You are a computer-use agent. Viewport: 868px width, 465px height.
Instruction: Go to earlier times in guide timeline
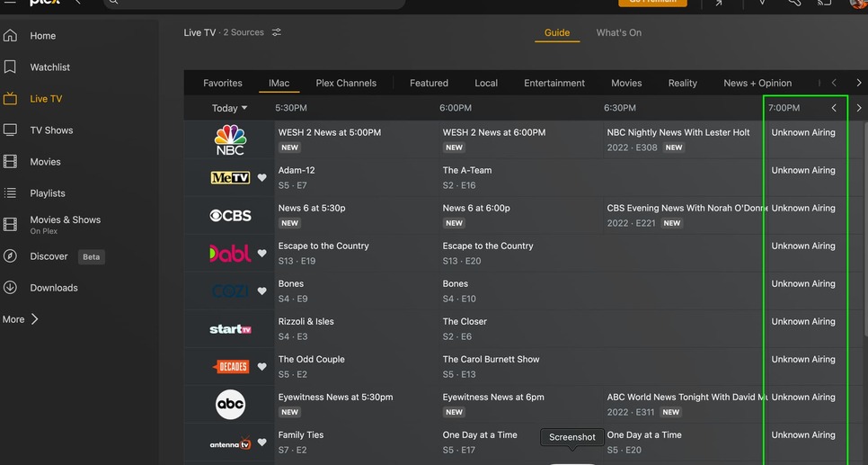pos(834,108)
